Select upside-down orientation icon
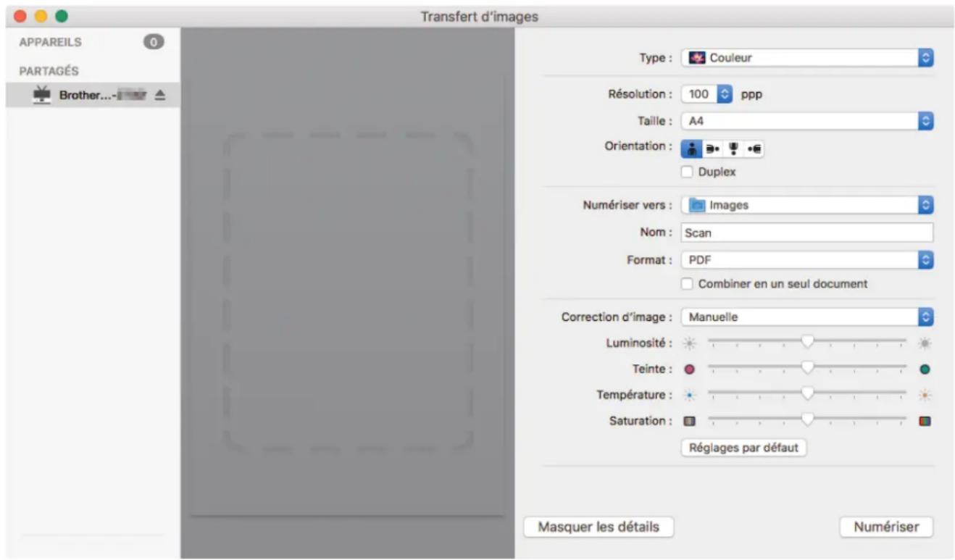The width and height of the screenshot is (955, 560). pyautogui.click(x=733, y=149)
